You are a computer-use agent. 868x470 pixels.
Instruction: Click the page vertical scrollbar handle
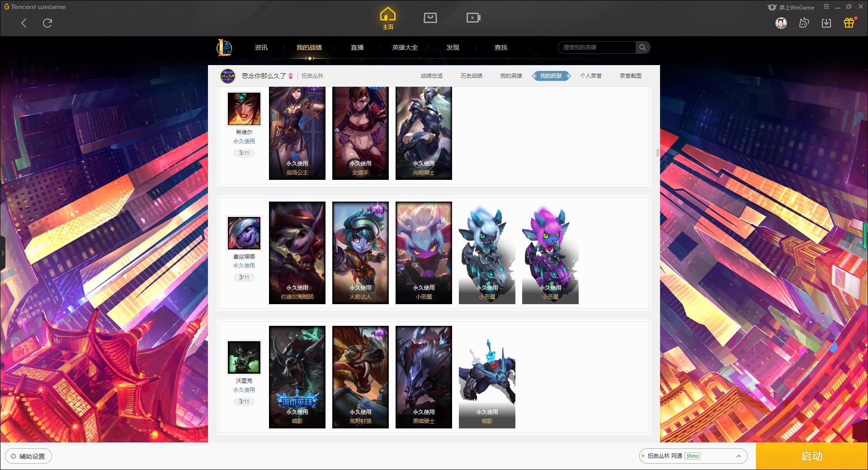[658, 153]
